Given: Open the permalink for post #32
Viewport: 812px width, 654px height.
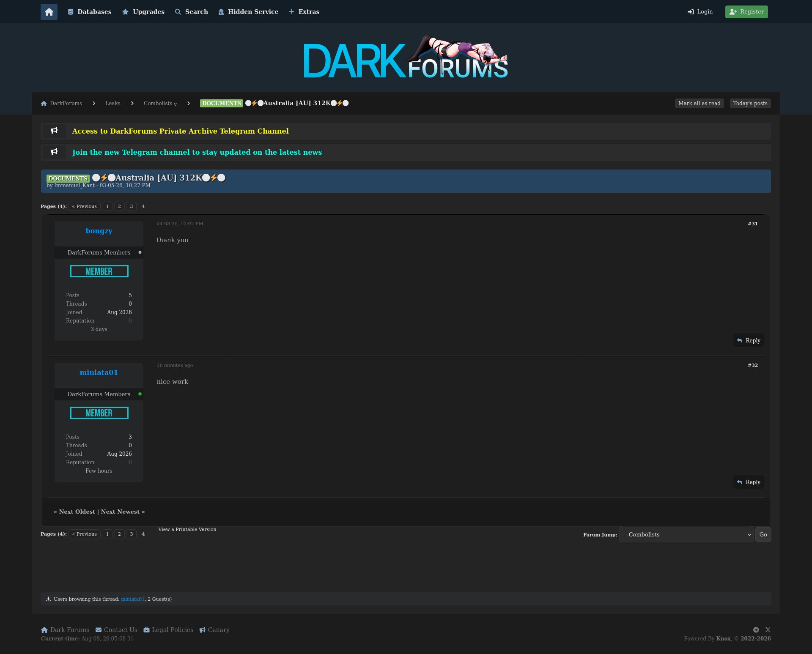Looking at the screenshot, I should coord(753,365).
